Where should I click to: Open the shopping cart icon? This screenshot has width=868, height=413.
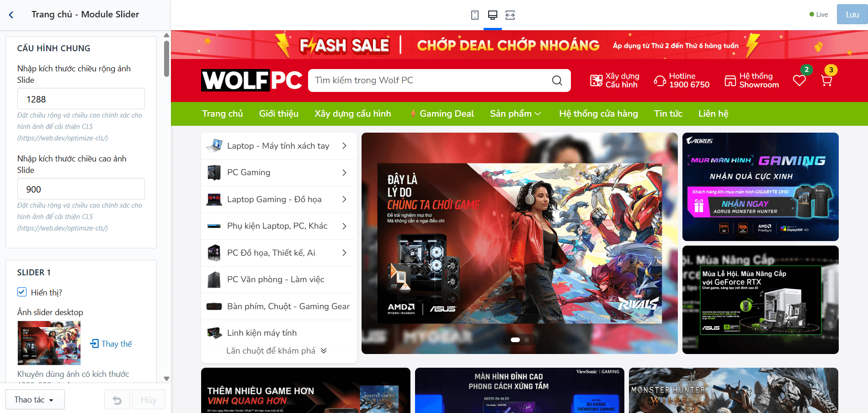click(x=826, y=81)
